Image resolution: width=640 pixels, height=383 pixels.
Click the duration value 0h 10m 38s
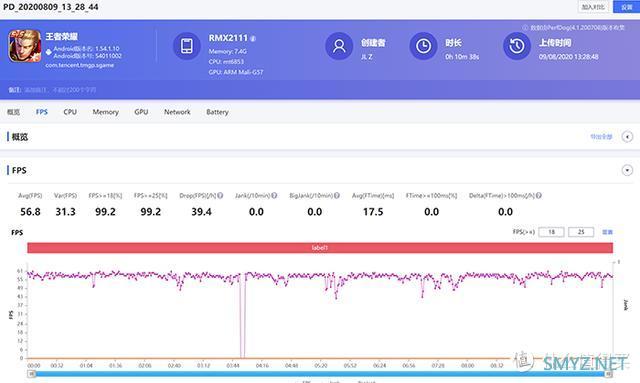point(462,57)
